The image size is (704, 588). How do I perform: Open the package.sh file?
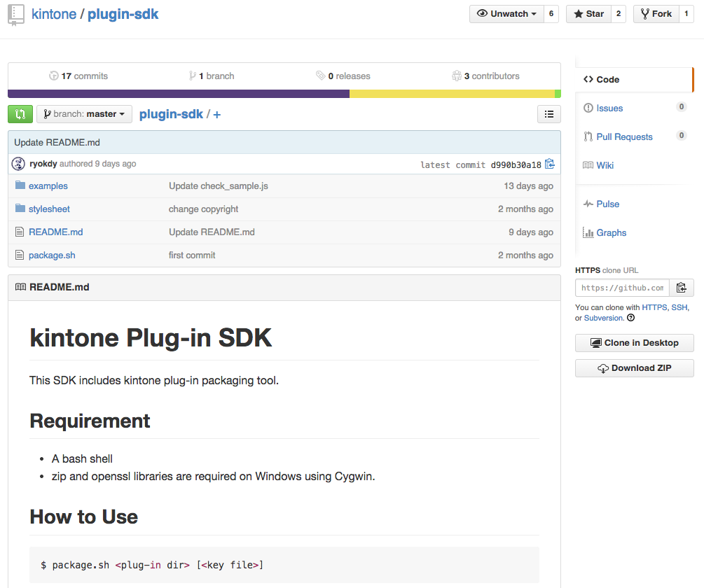coord(52,255)
